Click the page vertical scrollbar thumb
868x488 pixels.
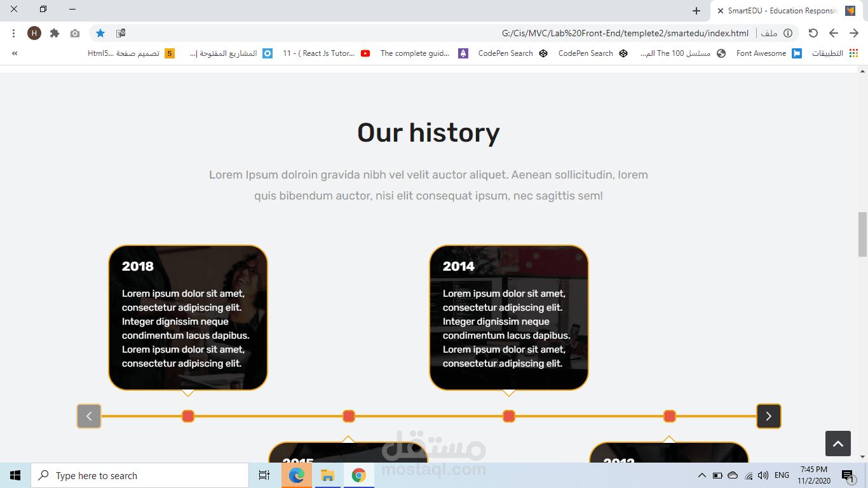(x=862, y=234)
